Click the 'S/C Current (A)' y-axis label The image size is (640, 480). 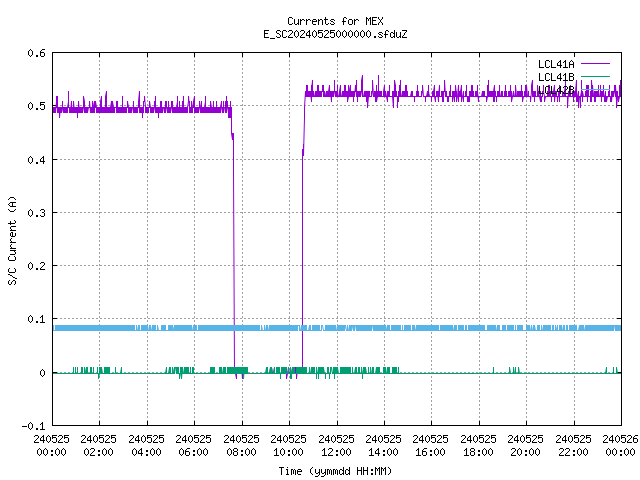coord(12,240)
